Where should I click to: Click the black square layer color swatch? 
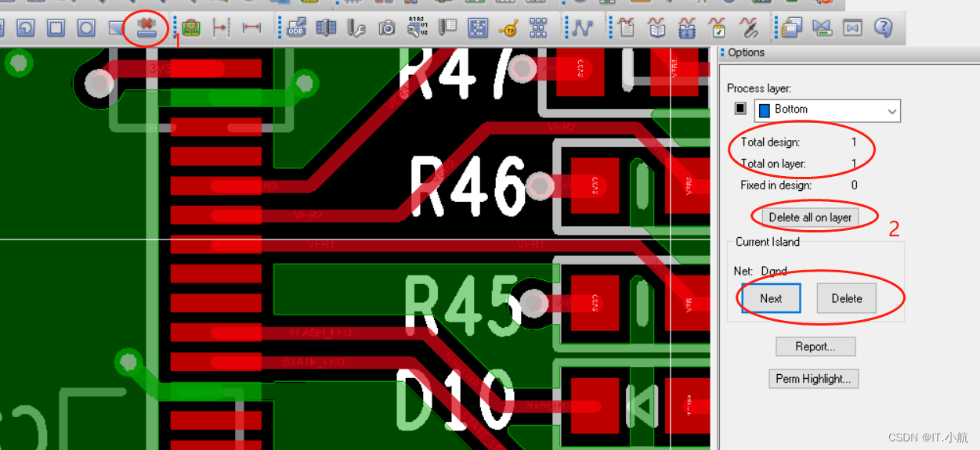740,110
